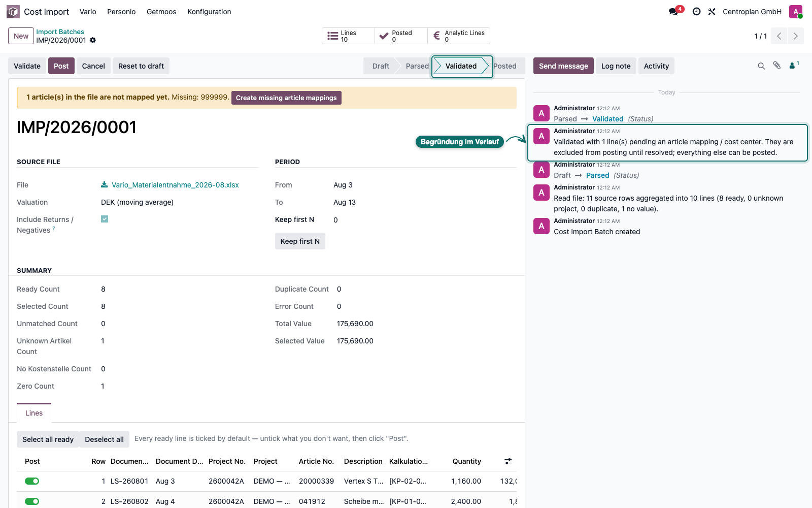Toggle the Include Returns / Negatives checkbox
Screen dimensions: 812x508
tap(105, 219)
